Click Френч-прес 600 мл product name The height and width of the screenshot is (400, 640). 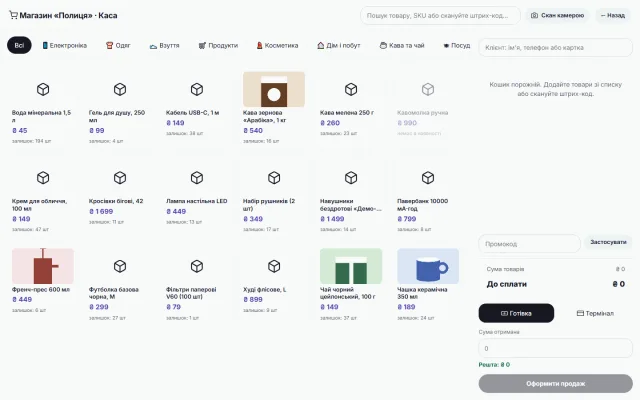click(41, 289)
